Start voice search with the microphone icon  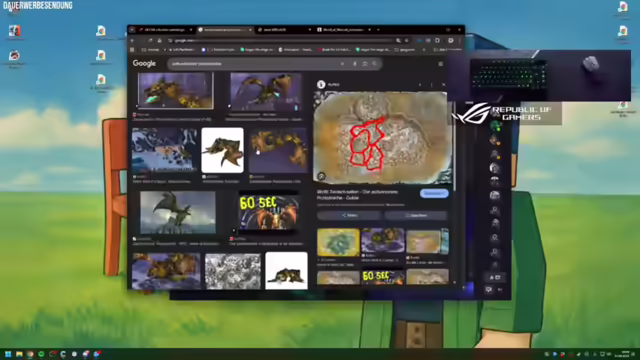pyautogui.click(x=355, y=64)
